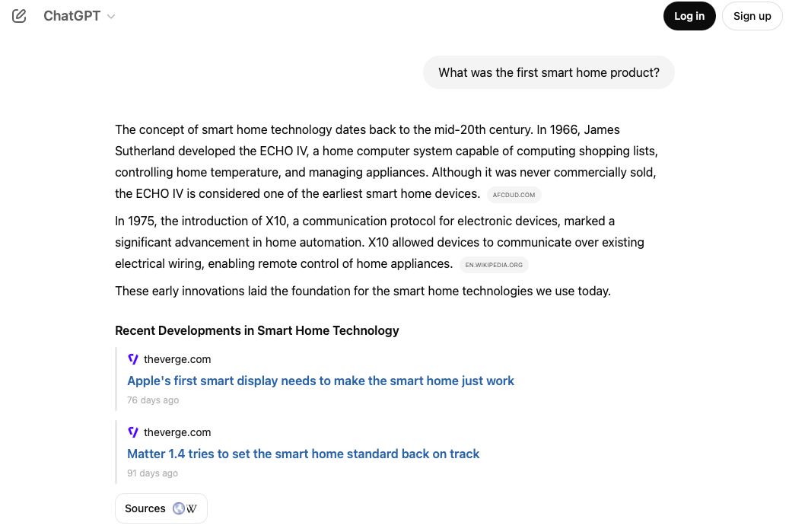The width and height of the screenshot is (789, 532).
Task: Click the "76 days ago" timestamp
Action: [153, 400]
